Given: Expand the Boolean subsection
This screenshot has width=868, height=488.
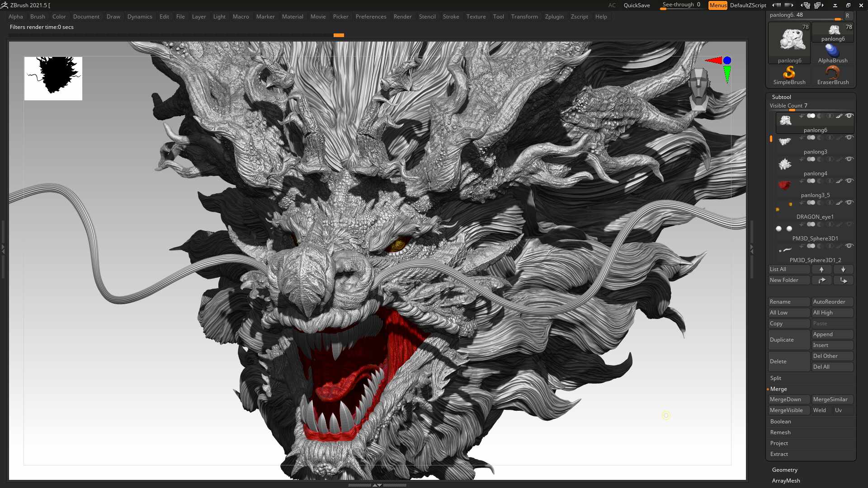Looking at the screenshot, I should click(780, 422).
